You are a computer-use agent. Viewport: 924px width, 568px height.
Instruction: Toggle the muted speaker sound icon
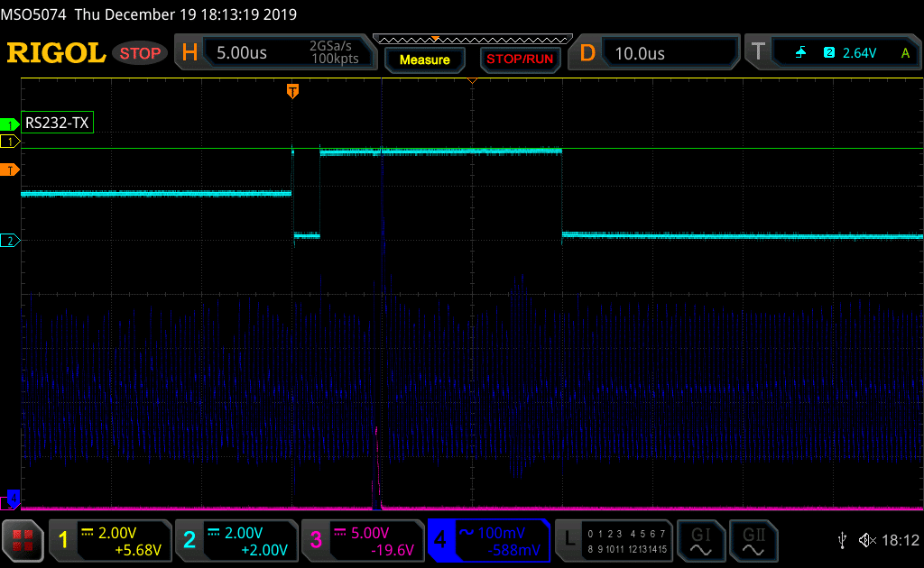pyautogui.click(x=867, y=540)
